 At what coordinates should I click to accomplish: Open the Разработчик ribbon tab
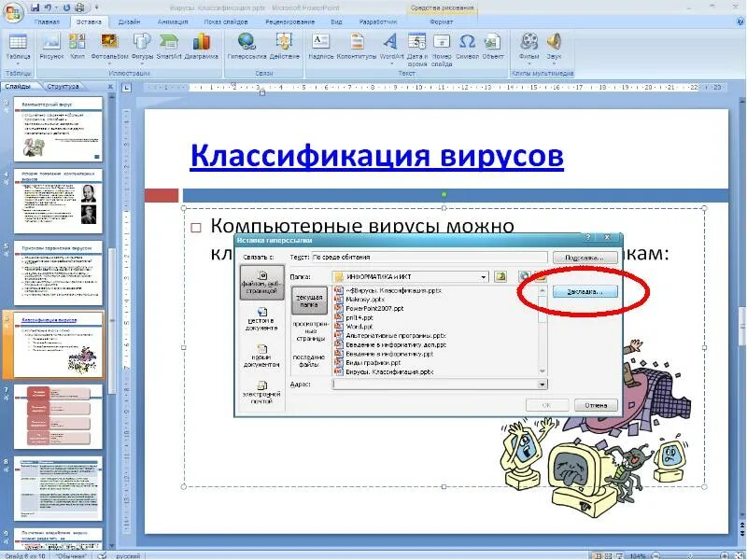pos(378,21)
